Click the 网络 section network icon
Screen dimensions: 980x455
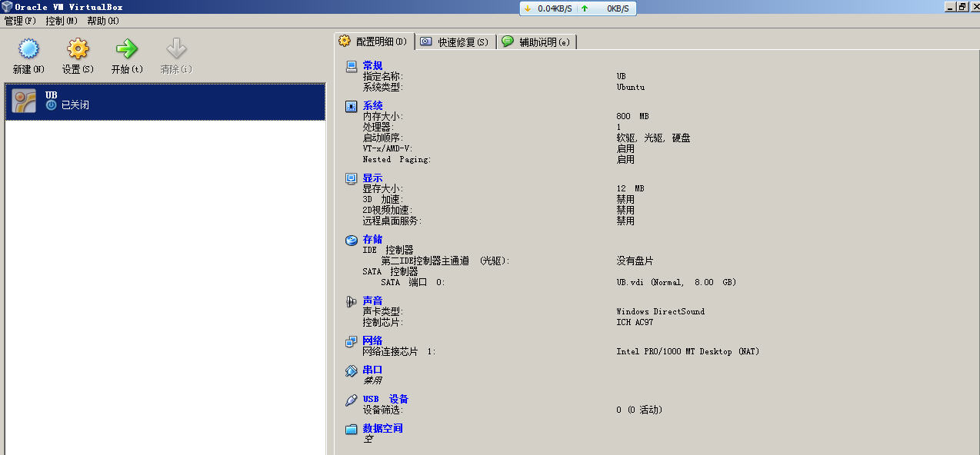point(352,341)
